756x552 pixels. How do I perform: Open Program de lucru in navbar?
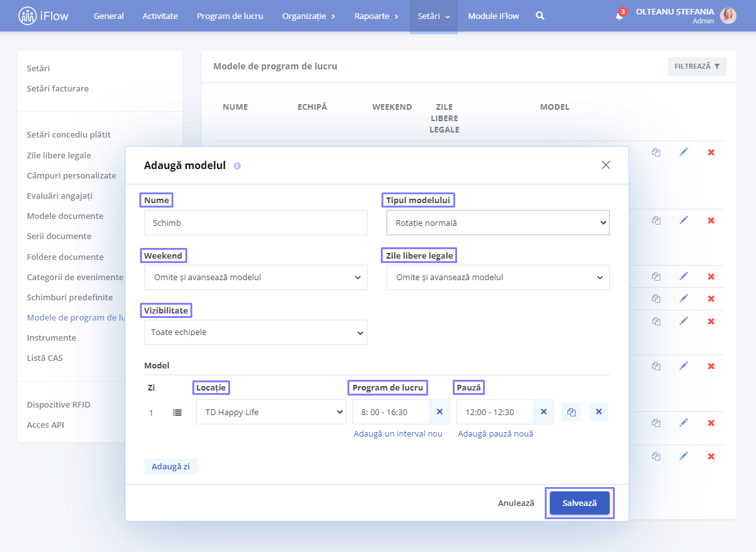[x=230, y=16]
